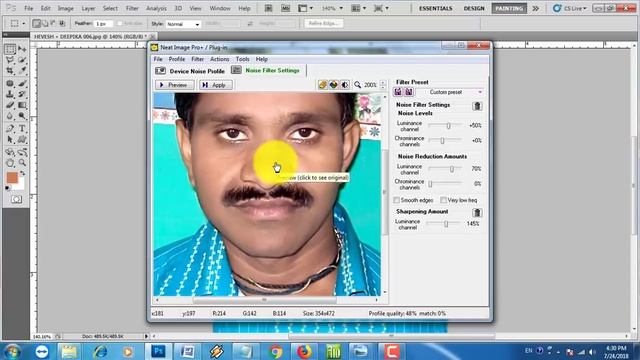Click the yellow viewer-mode icon in Neat Image toolbar
This screenshot has height=360, width=640.
(323, 85)
